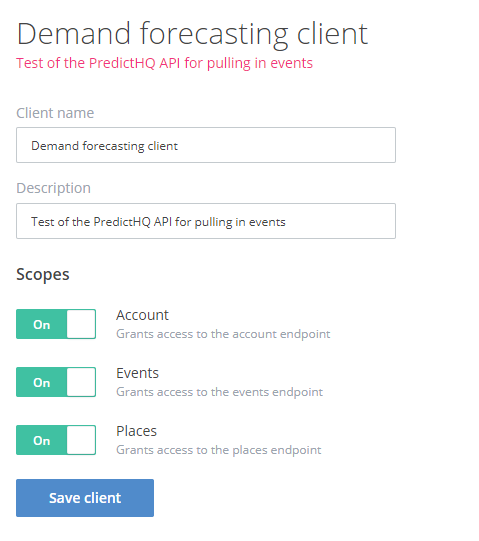Toggle the Places scope switch

(x=56, y=440)
